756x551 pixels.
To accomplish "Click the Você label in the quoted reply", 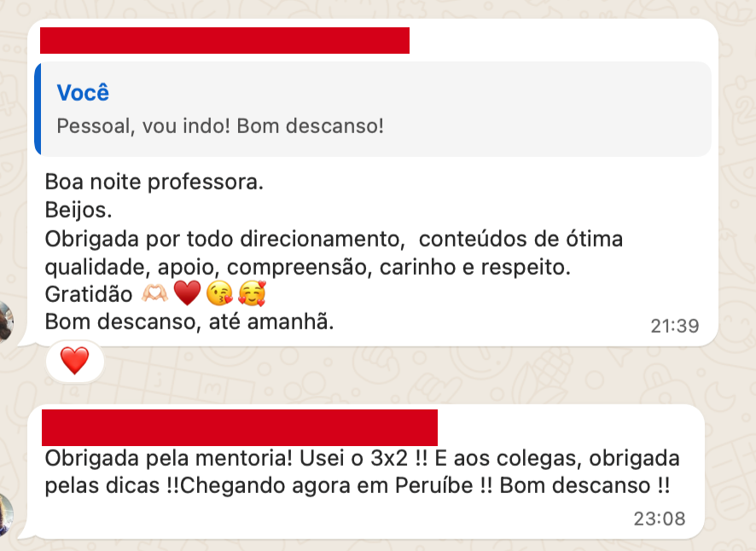I will (82, 92).
